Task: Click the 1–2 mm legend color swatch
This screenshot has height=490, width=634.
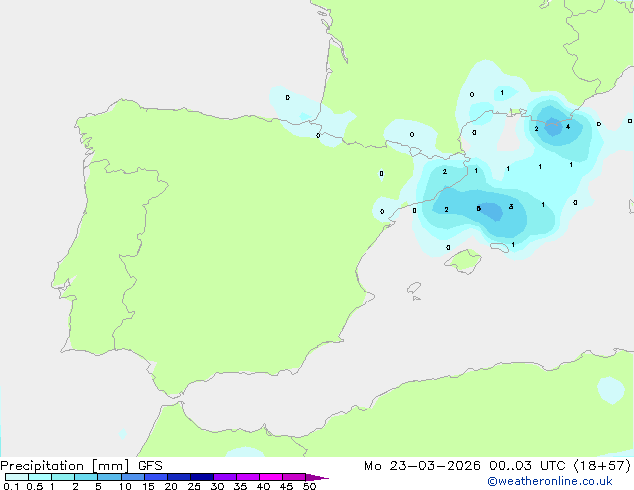Action: (63, 477)
